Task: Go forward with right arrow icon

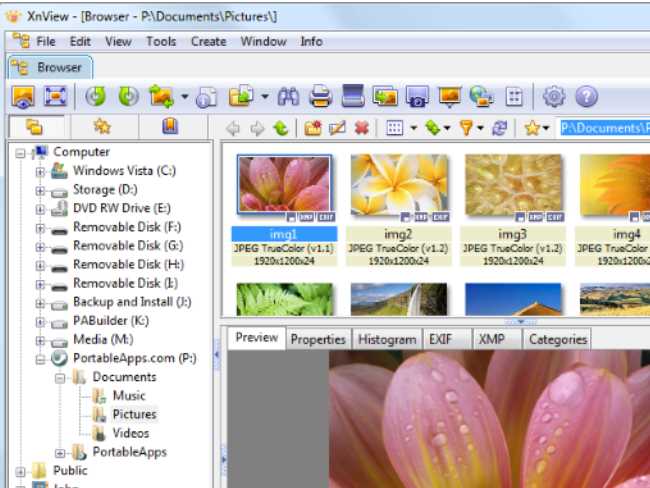Action: click(x=257, y=128)
